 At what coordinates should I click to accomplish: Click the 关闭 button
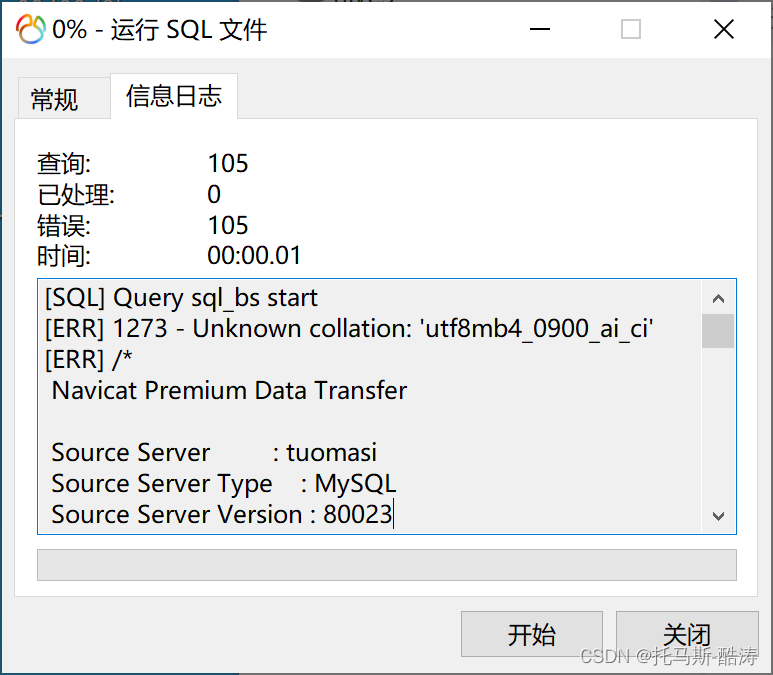pos(687,634)
